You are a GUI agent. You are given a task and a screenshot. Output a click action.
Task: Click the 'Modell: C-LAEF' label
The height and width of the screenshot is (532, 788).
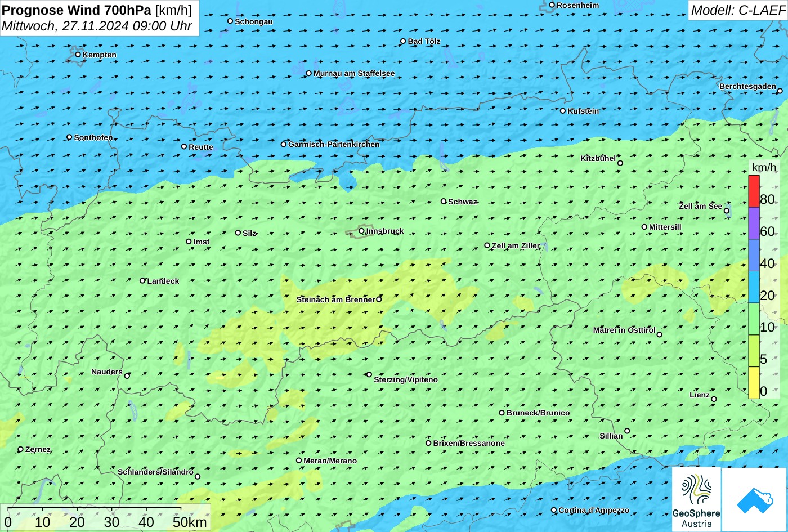pyautogui.click(x=737, y=10)
